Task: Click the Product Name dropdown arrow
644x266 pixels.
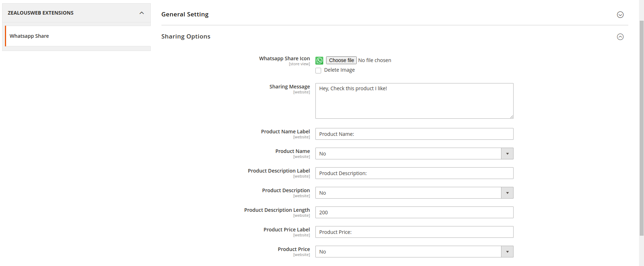Action: pyautogui.click(x=507, y=154)
